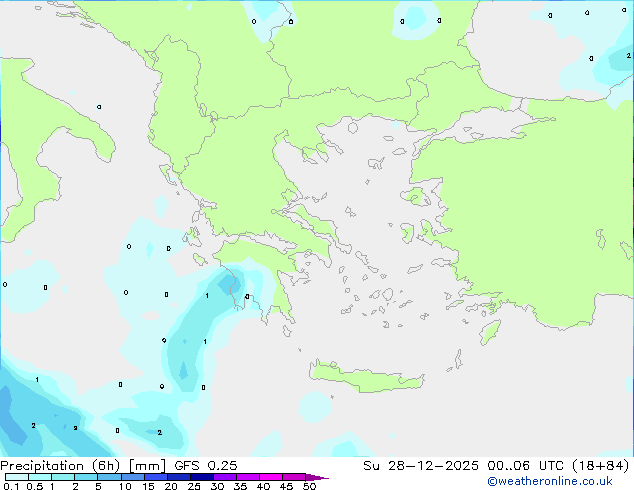Image resolution: width=634 pixels, height=490 pixels.
Task: Click the 0.1–0.5 mm legend swatch
Action: pos(17,477)
